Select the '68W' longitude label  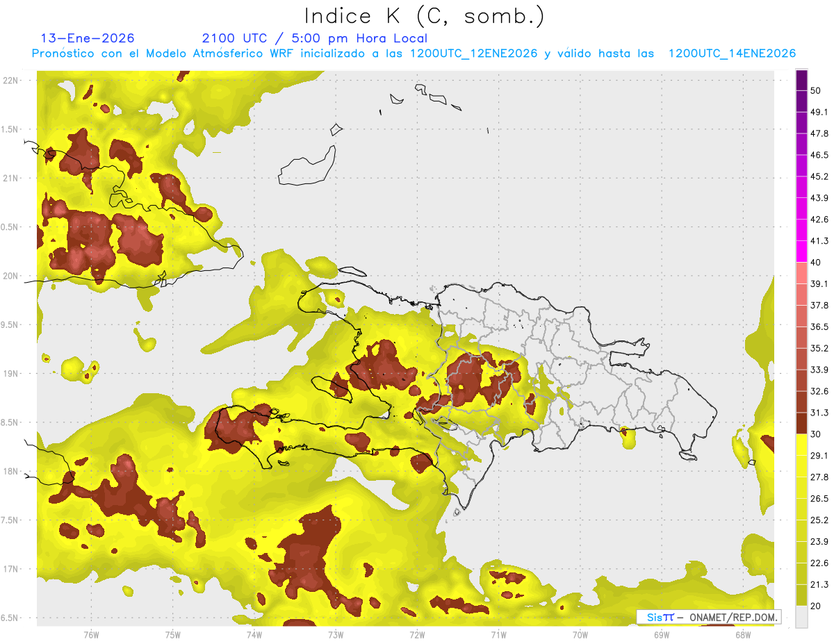click(743, 635)
